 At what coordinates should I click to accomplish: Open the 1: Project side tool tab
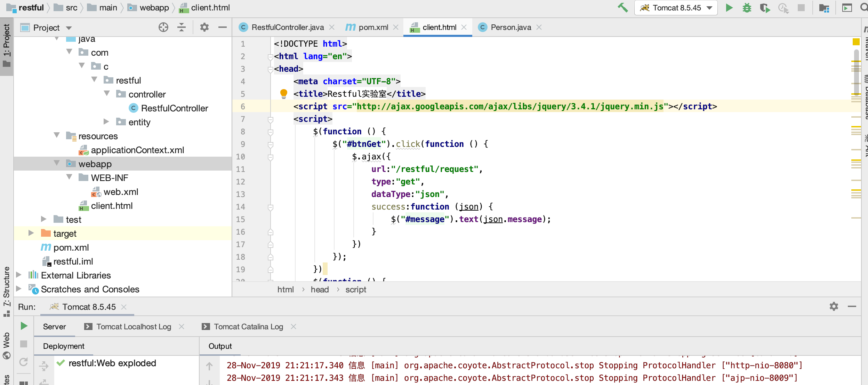pos(7,46)
